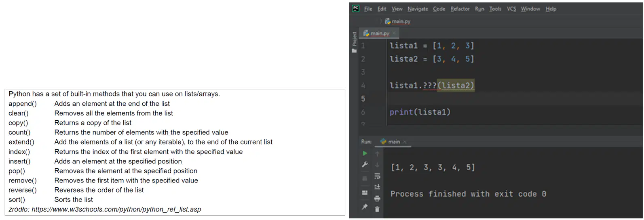Click the reverse() method name
Screen dimensions: 644x220
23,190
